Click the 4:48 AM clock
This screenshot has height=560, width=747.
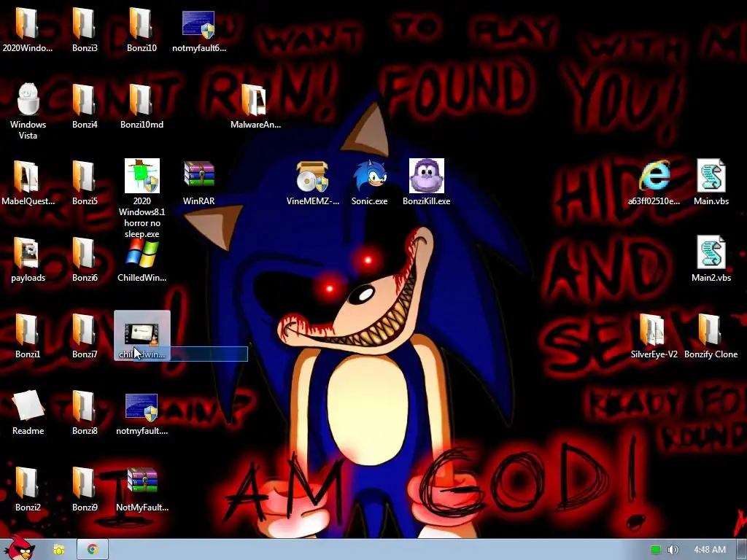[x=710, y=550]
